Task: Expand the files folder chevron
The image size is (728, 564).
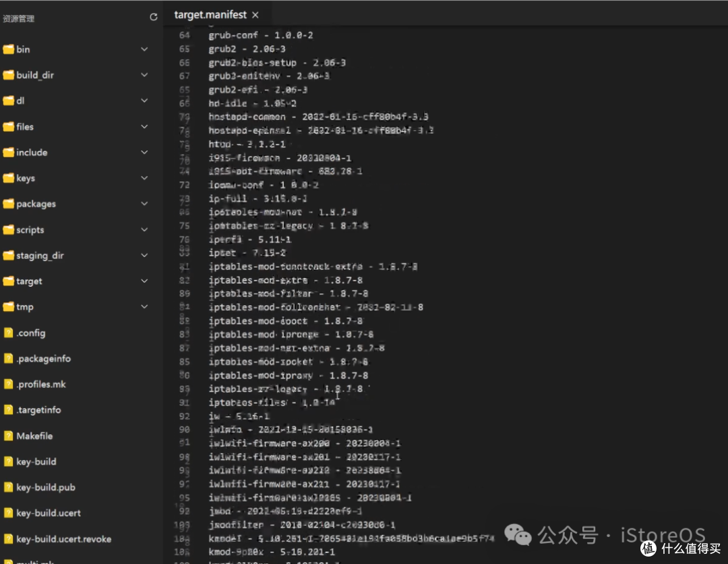Action: (144, 126)
